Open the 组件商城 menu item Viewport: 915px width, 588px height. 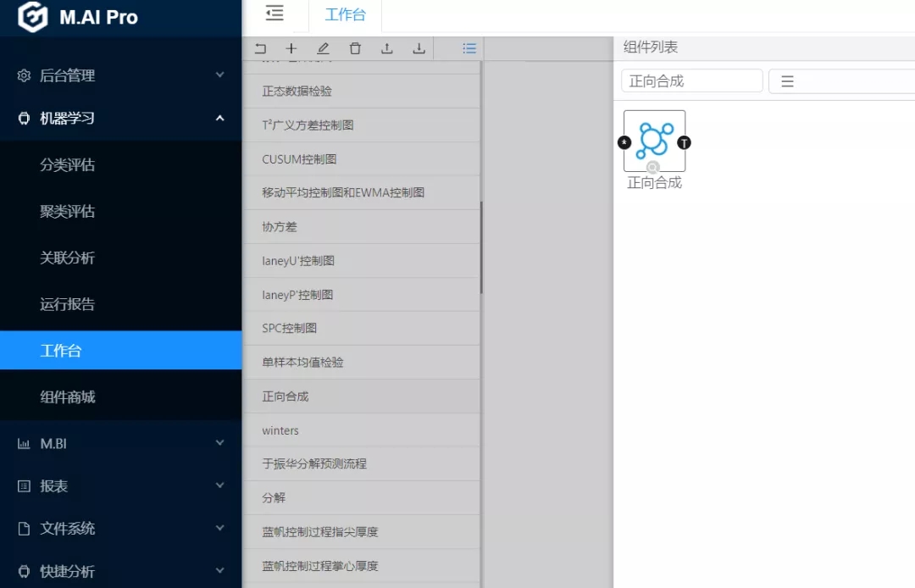(68, 397)
